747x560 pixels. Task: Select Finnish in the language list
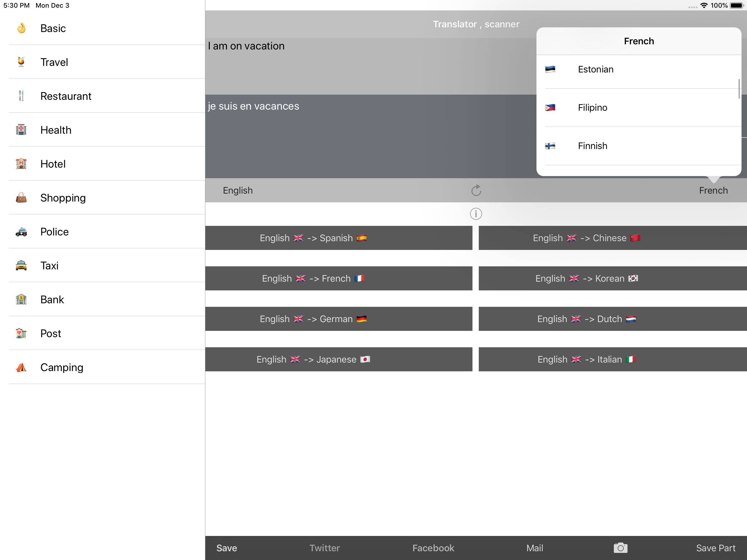639,145
